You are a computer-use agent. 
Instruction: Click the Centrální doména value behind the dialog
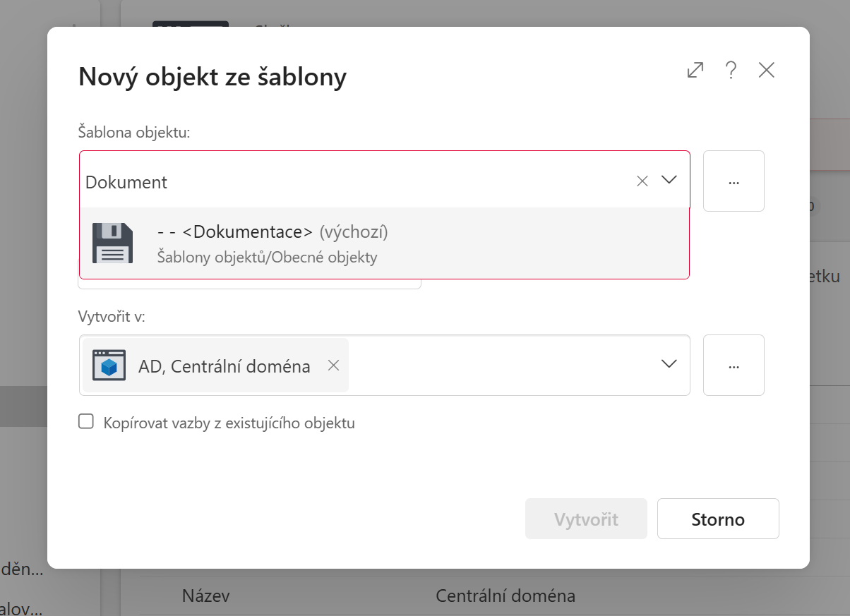(505, 596)
